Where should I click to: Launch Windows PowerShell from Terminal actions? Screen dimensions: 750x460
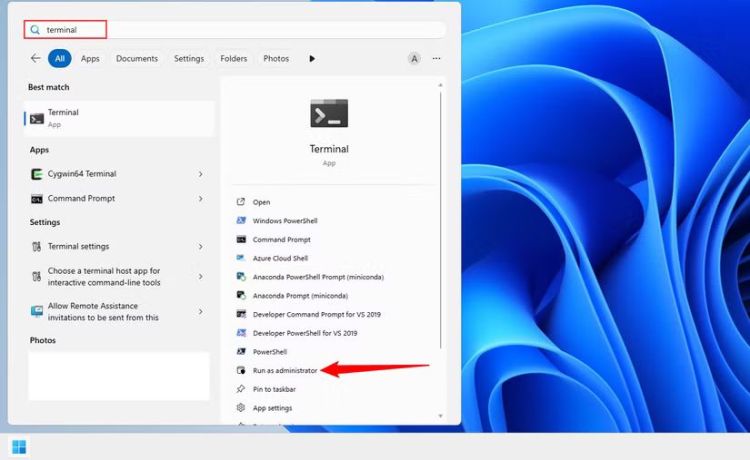click(285, 221)
